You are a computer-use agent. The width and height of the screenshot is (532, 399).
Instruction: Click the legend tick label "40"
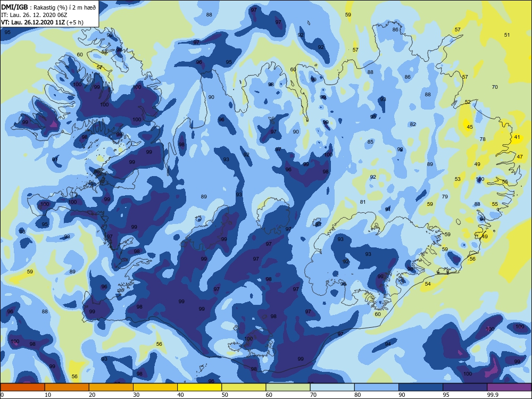pos(180,395)
